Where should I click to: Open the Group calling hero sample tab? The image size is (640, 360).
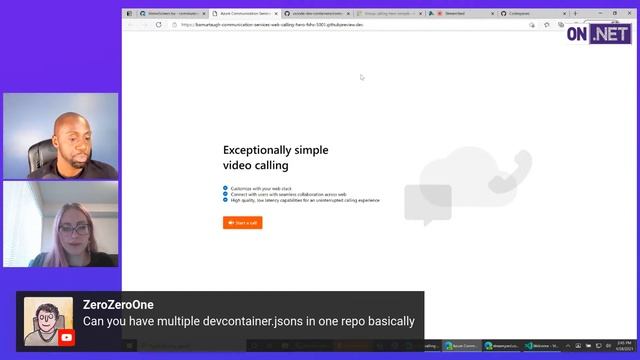tap(388, 13)
